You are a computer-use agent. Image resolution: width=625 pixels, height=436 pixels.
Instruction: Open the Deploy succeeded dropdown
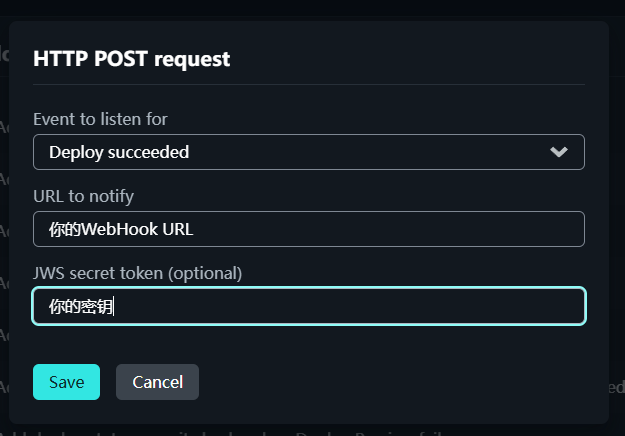(308, 152)
